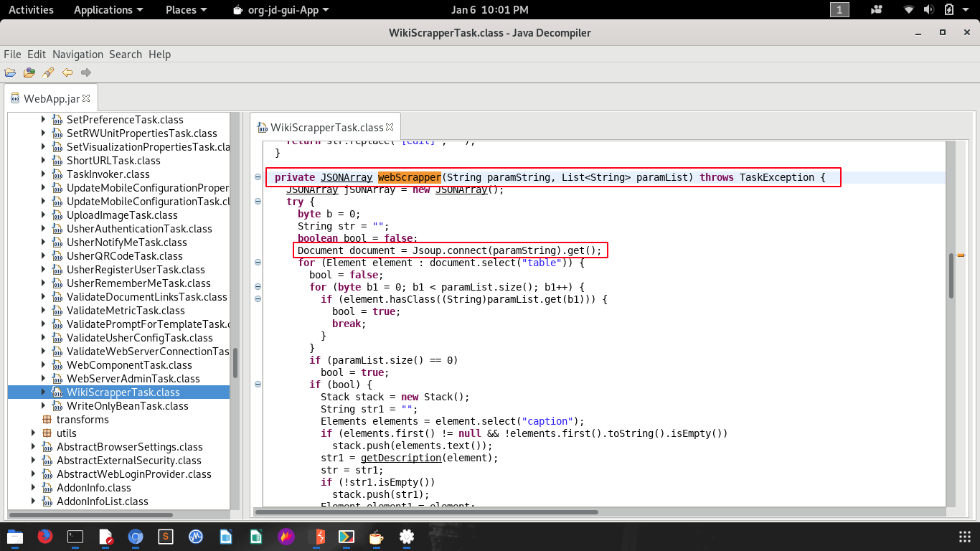Select AddonInfoList.class in the tree
This screenshot has height=551, width=980.
(103, 501)
